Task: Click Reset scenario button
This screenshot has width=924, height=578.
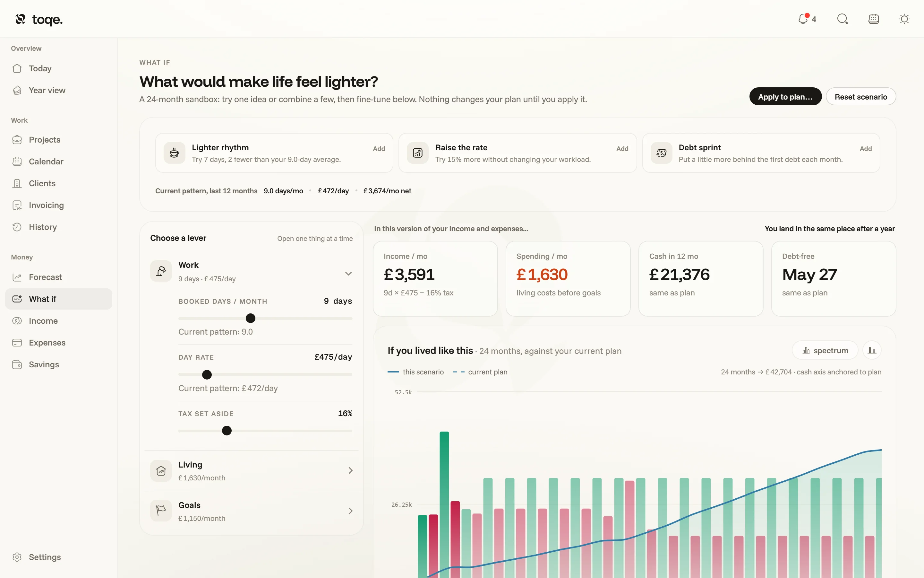Action: coord(860,97)
